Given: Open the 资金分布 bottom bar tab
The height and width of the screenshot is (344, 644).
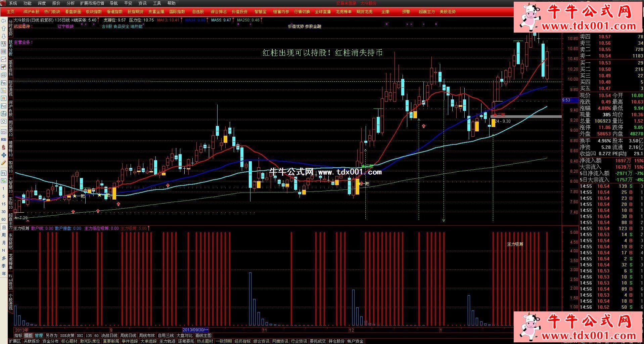Looking at the screenshot, I should [50, 341].
